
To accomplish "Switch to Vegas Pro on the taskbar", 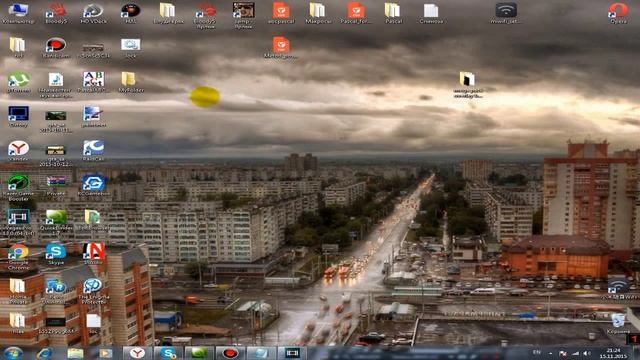I will (x=292, y=353).
